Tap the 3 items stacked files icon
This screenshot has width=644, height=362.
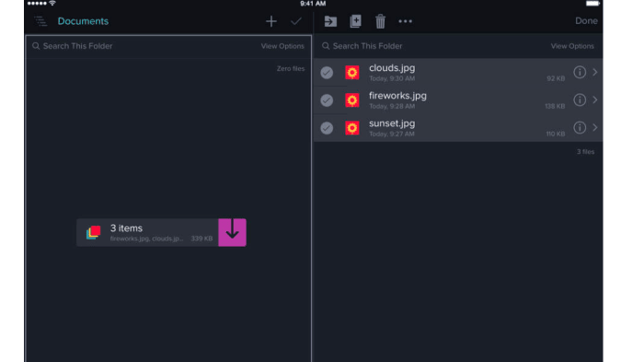pos(93,232)
